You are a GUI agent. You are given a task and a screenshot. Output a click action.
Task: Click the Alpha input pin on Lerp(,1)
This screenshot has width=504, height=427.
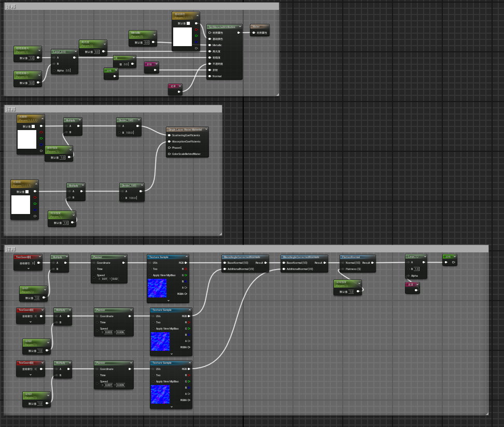click(x=409, y=276)
